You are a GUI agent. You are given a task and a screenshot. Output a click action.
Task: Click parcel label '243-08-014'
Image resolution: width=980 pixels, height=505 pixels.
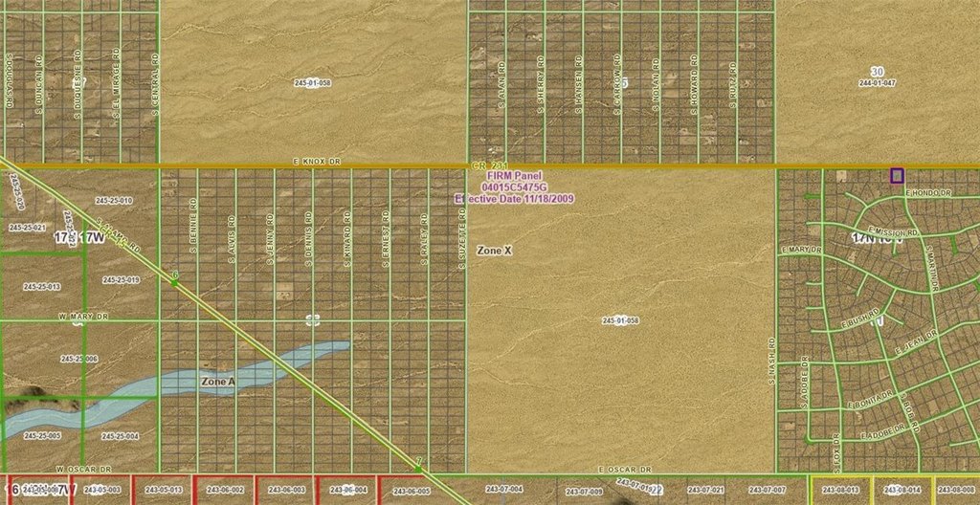click(x=902, y=490)
